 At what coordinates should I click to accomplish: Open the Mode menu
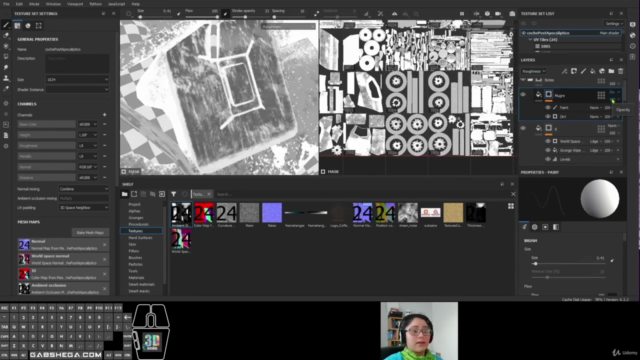(x=34, y=4)
